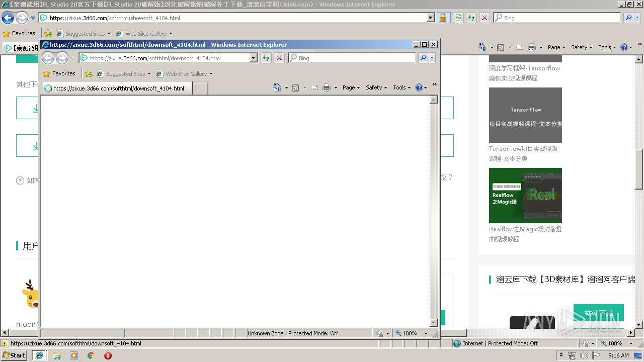Select downsoft_4104.html tab in popup
The width and height of the screenshot is (644, 362).
[117, 88]
